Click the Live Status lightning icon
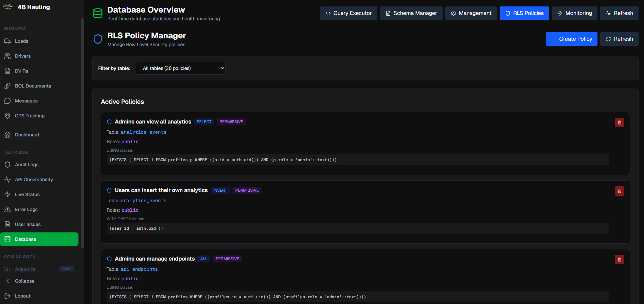The image size is (644, 304). 7,194
